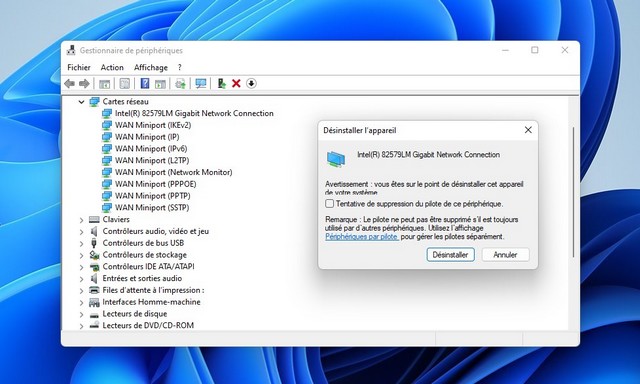Select Intel(R) 82579LM Gigabit Network Connection in tree
The image size is (640, 384).
[194, 113]
